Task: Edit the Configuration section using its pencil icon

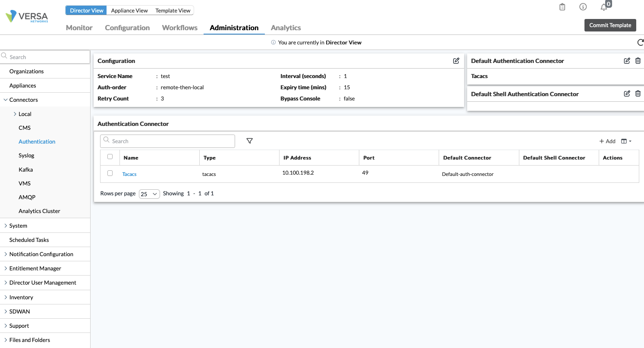Action: (456, 61)
